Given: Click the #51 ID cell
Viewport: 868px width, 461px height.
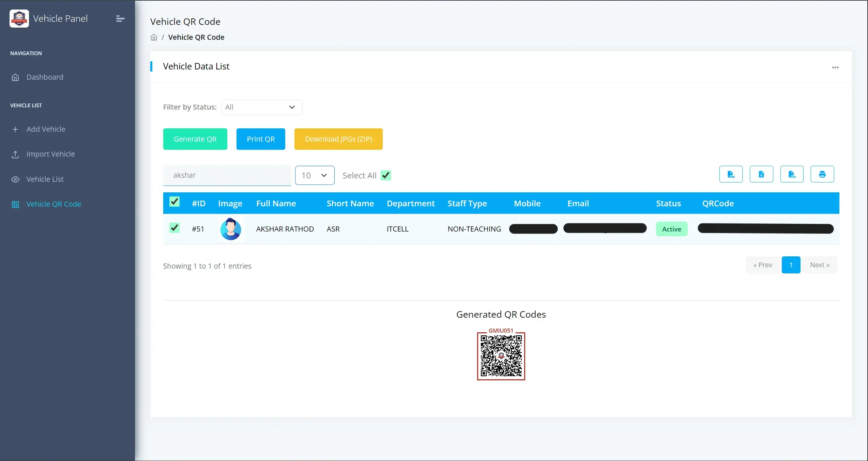Looking at the screenshot, I should coord(198,229).
